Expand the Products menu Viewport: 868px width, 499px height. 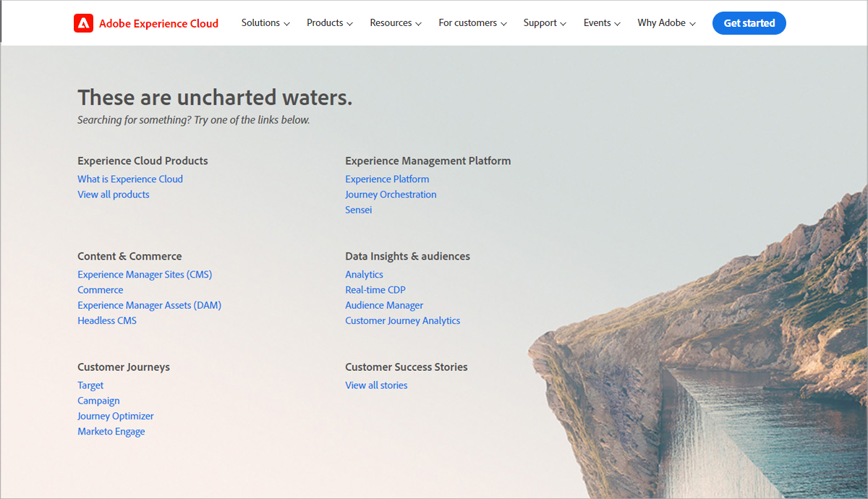[330, 23]
